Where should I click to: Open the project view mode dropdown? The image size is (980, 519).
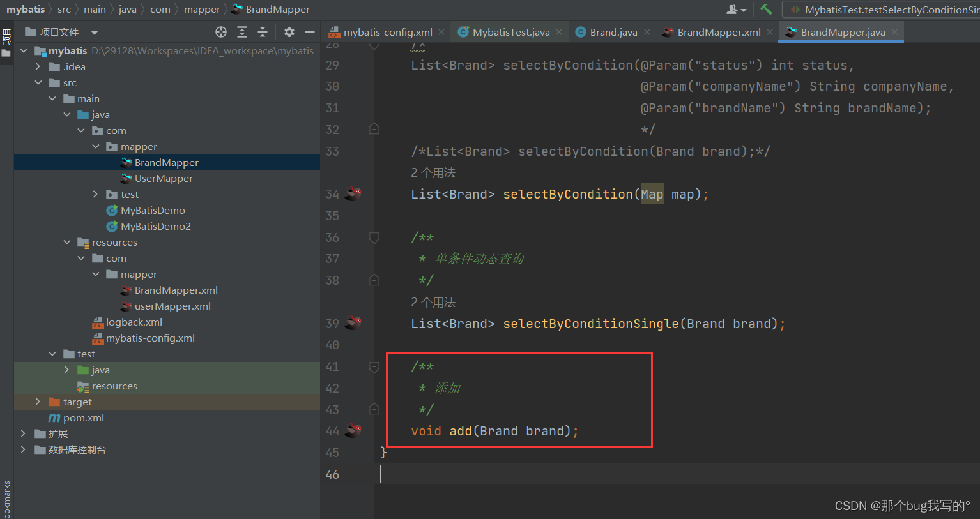(x=95, y=33)
